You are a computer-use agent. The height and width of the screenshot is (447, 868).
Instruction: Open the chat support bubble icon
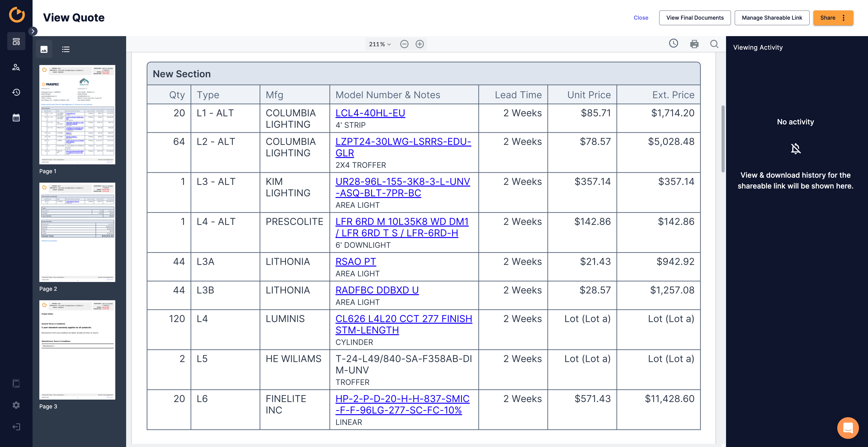tap(848, 428)
